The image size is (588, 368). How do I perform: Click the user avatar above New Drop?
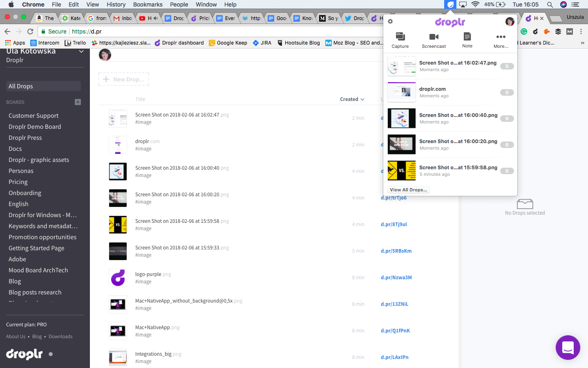[x=105, y=55]
